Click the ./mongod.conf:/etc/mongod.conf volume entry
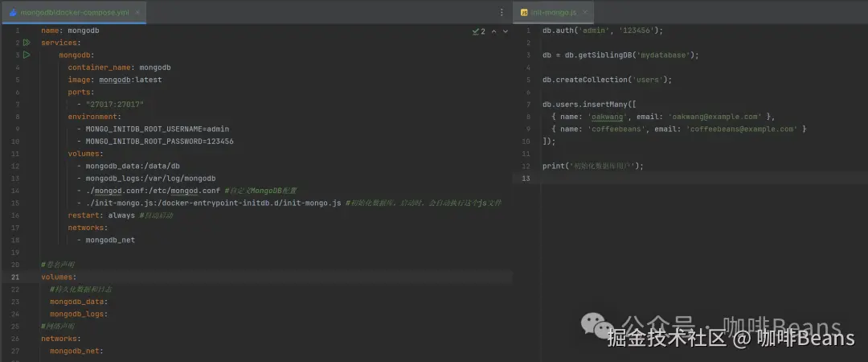Screen dimensions: 868x362 (x=153, y=191)
